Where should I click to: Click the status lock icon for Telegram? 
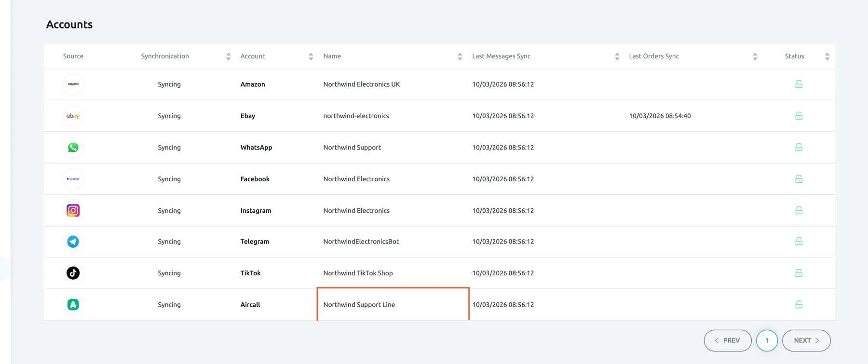point(799,242)
